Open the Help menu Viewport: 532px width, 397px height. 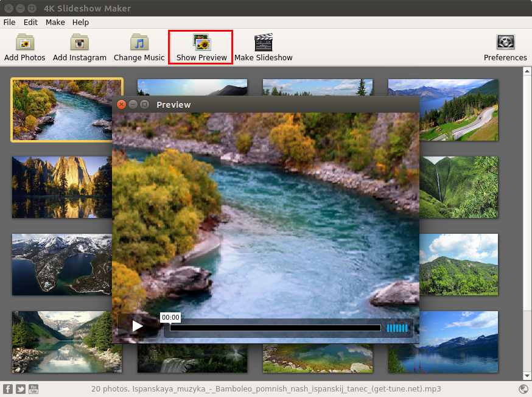[80, 23]
